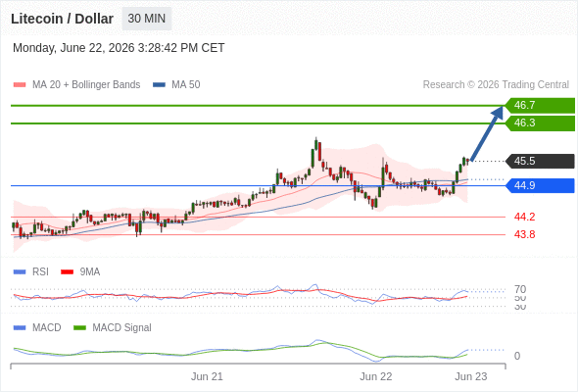Click the Jun 21 date axis label

point(207,377)
